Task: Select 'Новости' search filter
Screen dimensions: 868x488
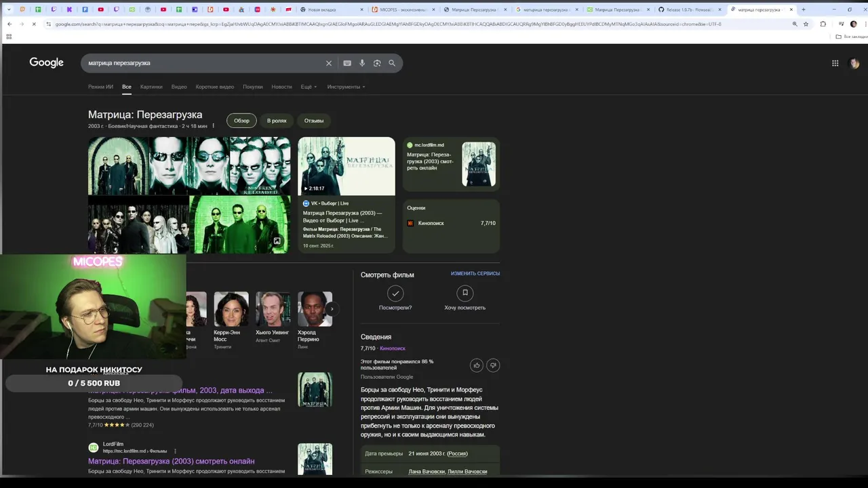Action: [281, 87]
